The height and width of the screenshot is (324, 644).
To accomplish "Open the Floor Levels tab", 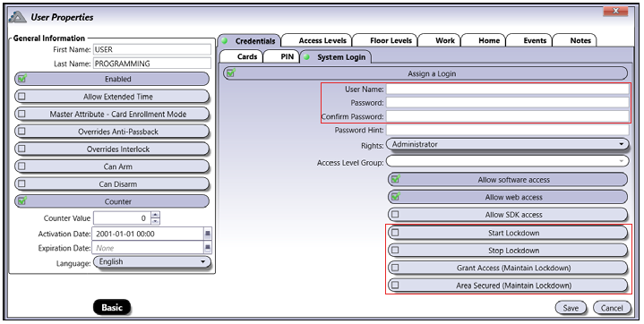I will (x=385, y=40).
